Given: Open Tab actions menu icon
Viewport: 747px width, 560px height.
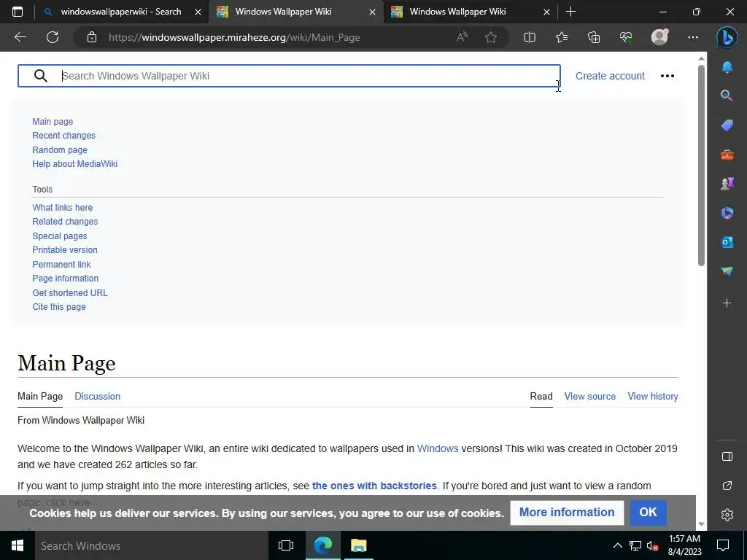Looking at the screenshot, I should (x=18, y=12).
